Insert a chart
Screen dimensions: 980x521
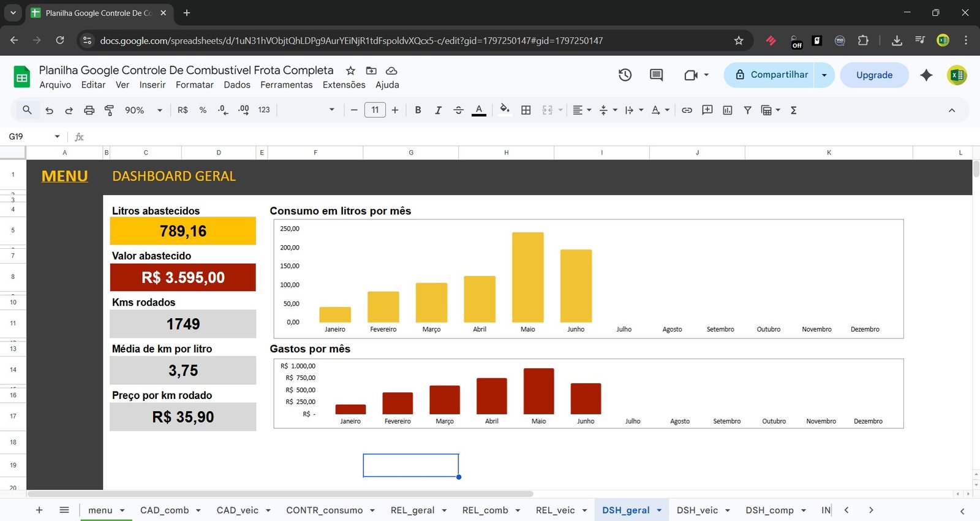coord(727,110)
